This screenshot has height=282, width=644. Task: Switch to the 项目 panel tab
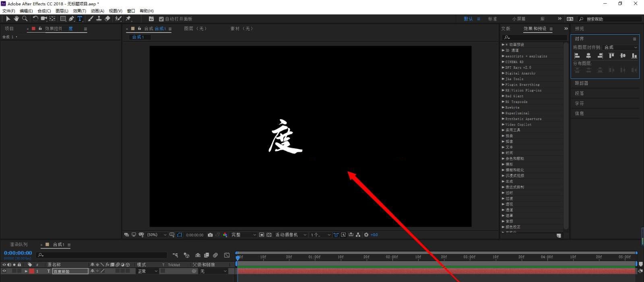point(9,29)
